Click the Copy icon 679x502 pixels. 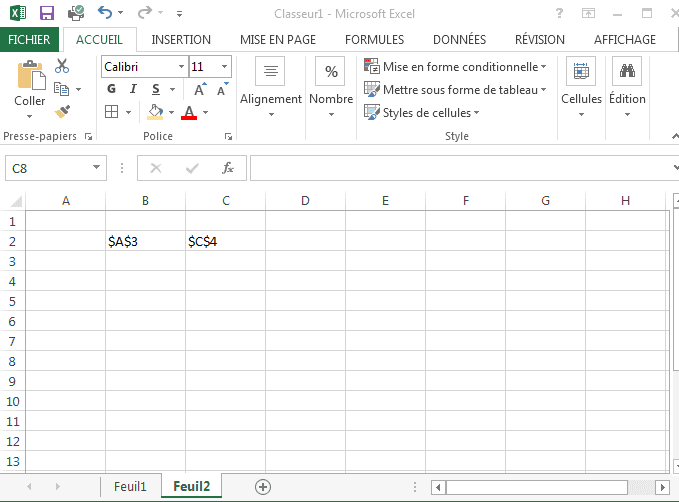61,89
